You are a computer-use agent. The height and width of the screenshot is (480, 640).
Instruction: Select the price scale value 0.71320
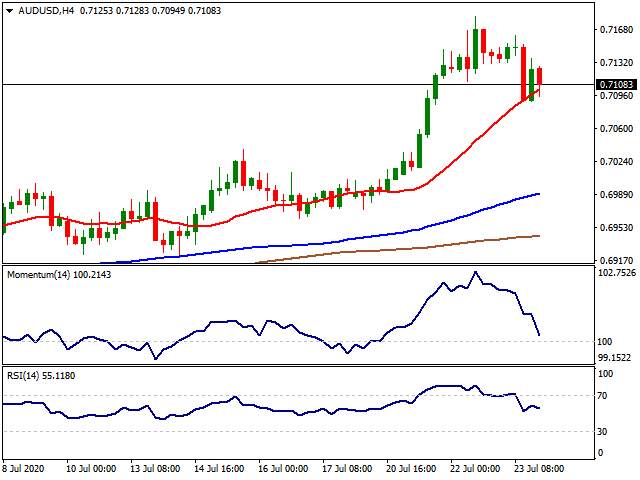[616, 62]
